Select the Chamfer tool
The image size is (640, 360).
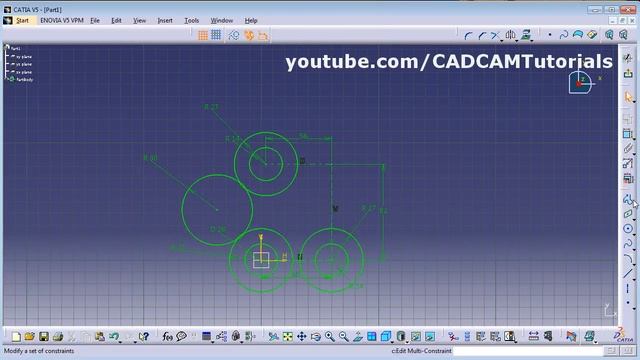482,36
